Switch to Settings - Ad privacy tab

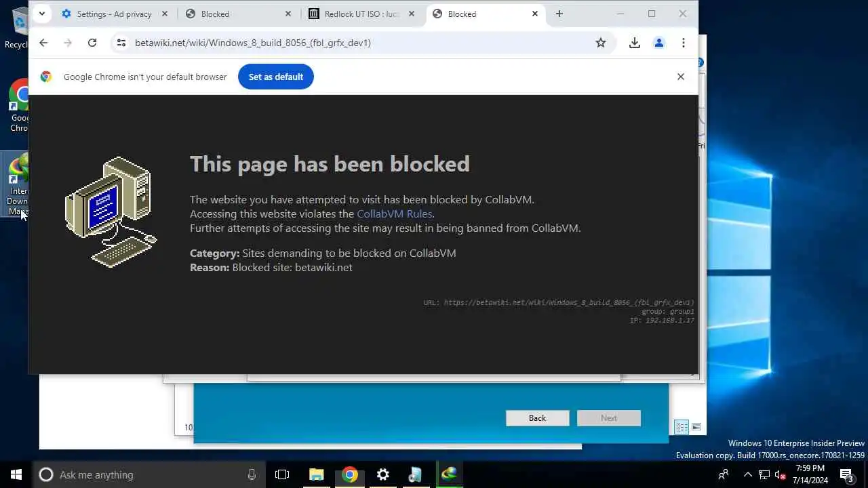point(115,14)
